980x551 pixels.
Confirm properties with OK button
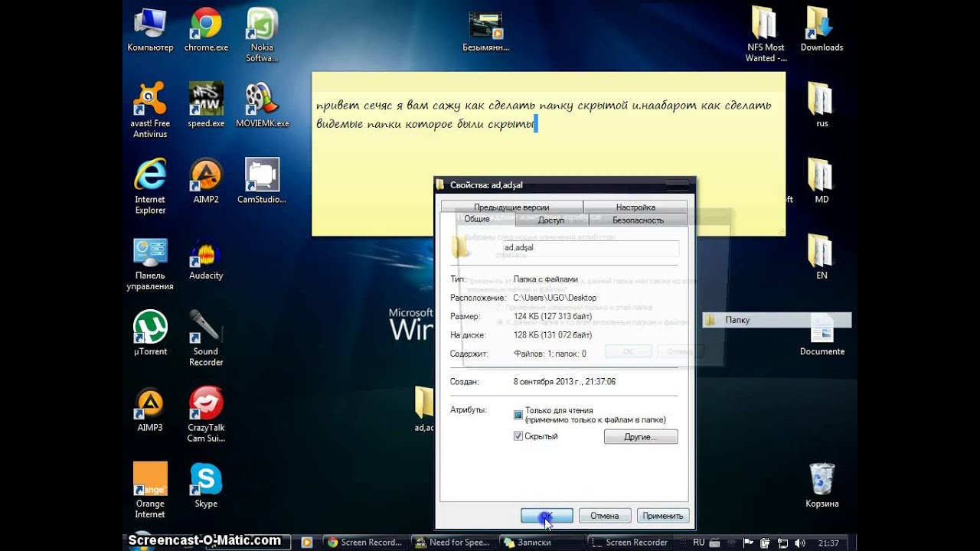[547, 516]
